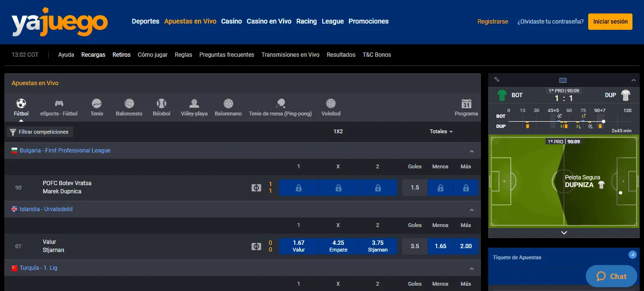644x291 pixels.
Task: Go to Casino en Vivo section
Action: (269, 21)
